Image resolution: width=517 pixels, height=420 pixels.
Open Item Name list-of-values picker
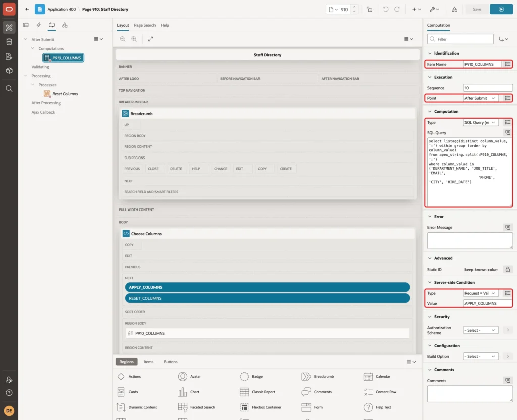[x=508, y=64]
